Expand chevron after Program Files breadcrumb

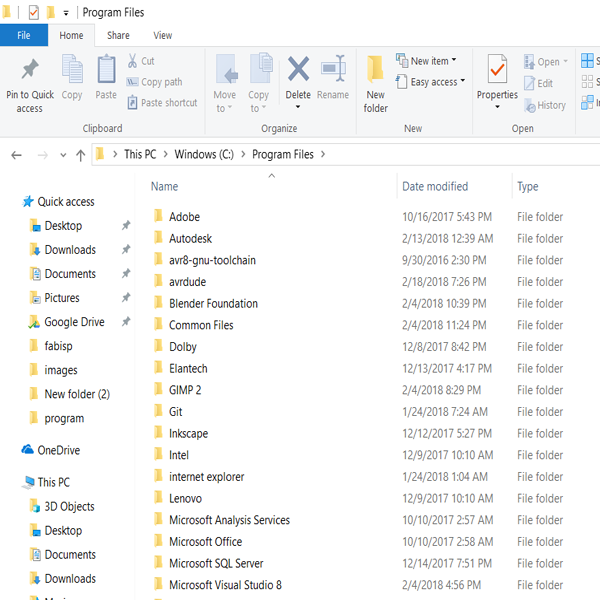coord(323,154)
